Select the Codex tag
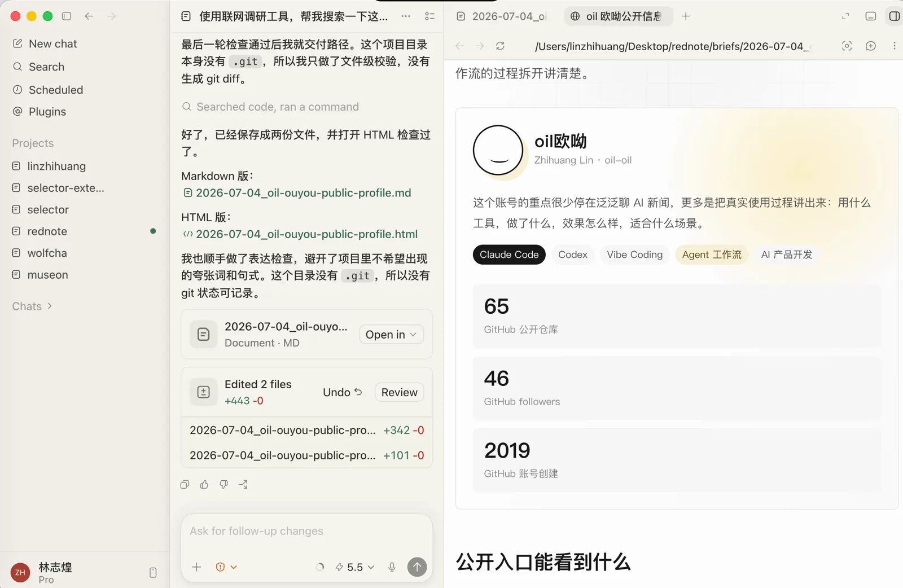This screenshot has height=588, width=903. [573, 254]
